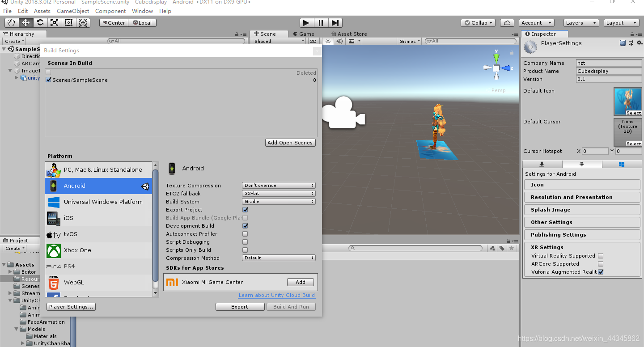Open Inspector preset settings icon
The image size is (644, 347).
tap(631, 43)
